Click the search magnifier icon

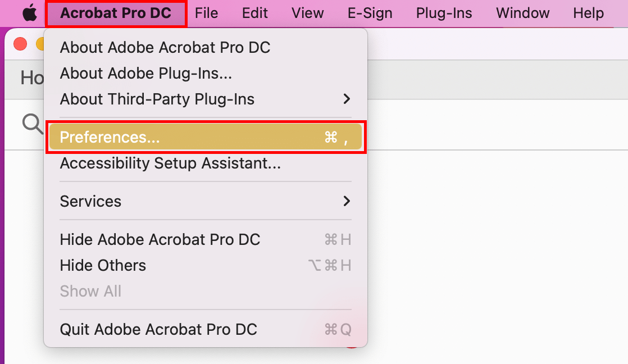[x=31, y=124]
